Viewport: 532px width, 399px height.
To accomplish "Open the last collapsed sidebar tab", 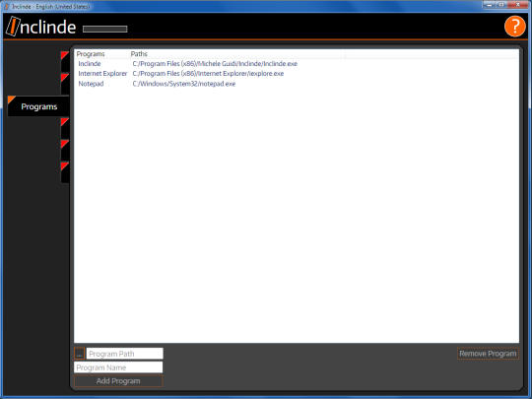I will pyautogui.click(x=65, y=172).
